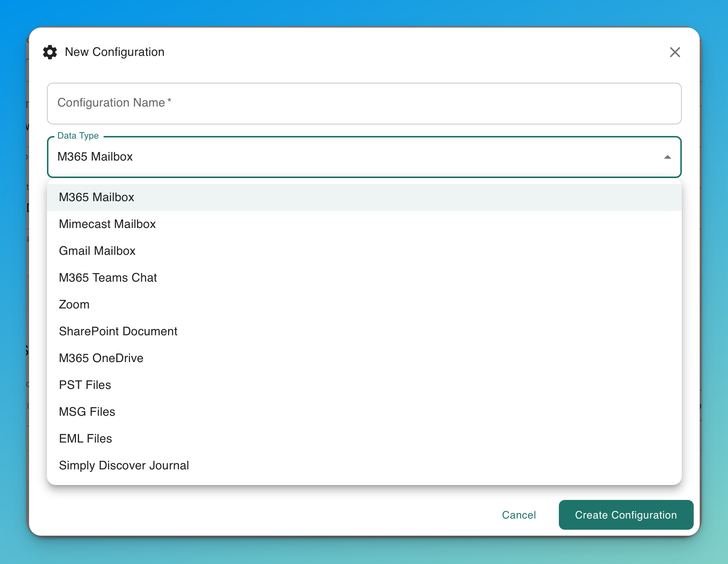Collapse the Data Type dropdown via its arrow
This screenshot has width=728, height=564.
click(667, 157)
